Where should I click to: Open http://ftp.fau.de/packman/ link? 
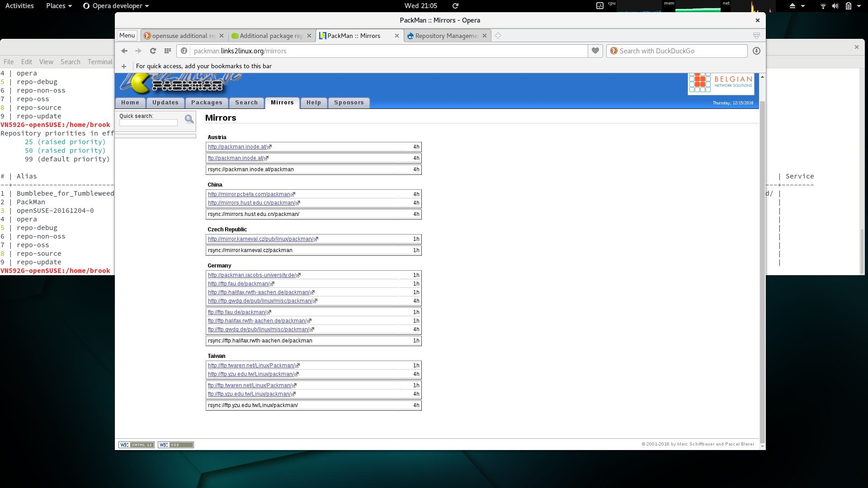coord(239,284)
